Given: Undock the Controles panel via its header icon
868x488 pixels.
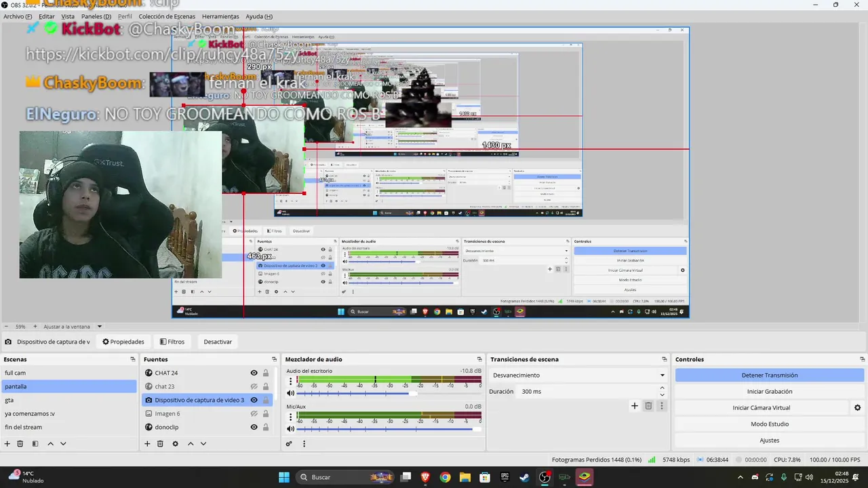Looking at the screenshot, I should pos(861,359).
